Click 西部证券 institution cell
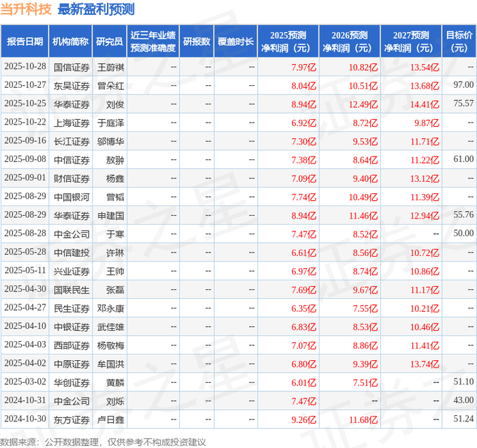Viewport: 477px width, 448px height. (72, 345)
